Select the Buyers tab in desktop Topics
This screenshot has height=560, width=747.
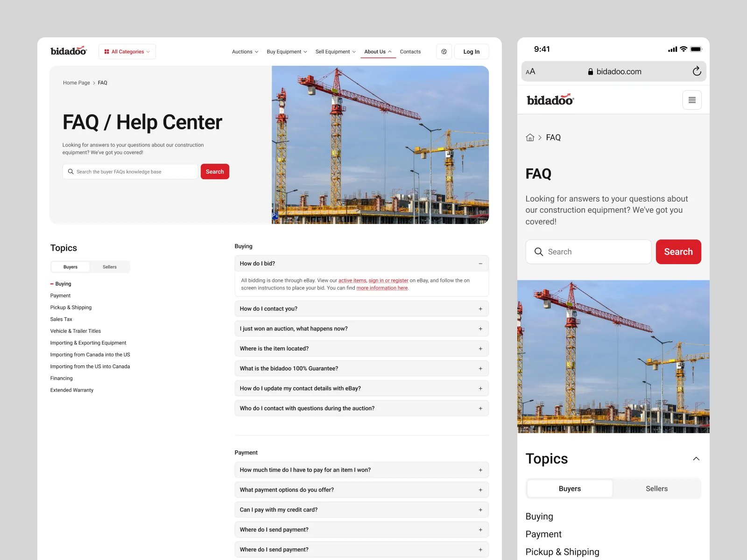click(70, 267)
